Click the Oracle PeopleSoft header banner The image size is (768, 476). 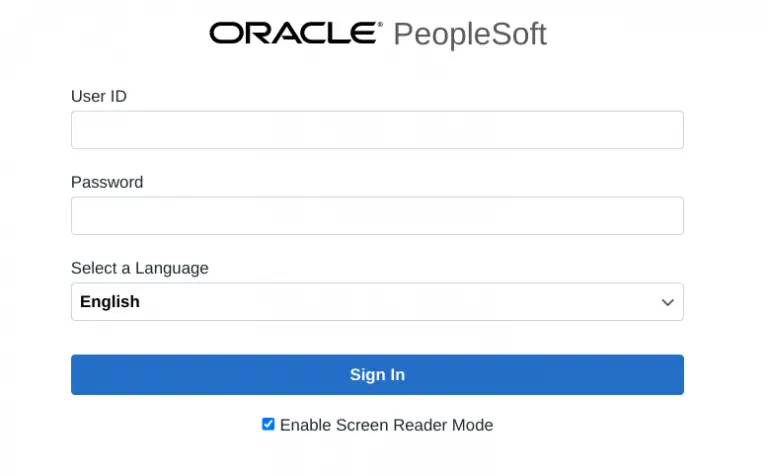(378, 34)
